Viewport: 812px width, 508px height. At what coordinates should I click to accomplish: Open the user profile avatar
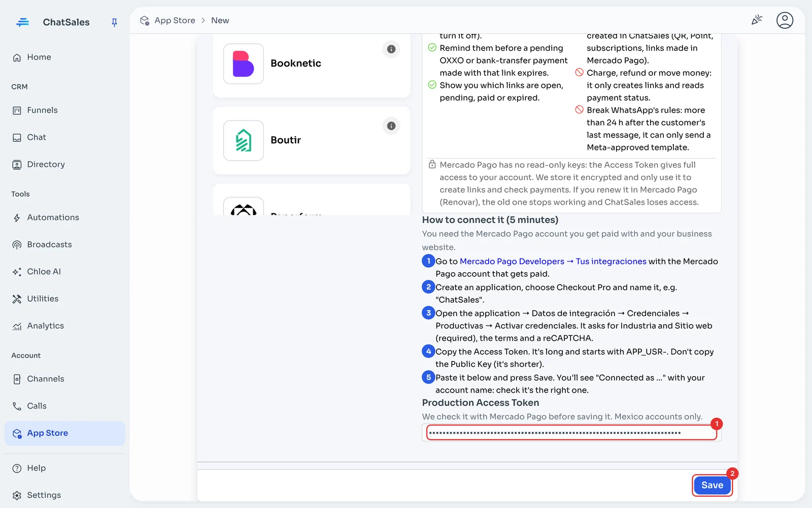click(x=785, y=20)
